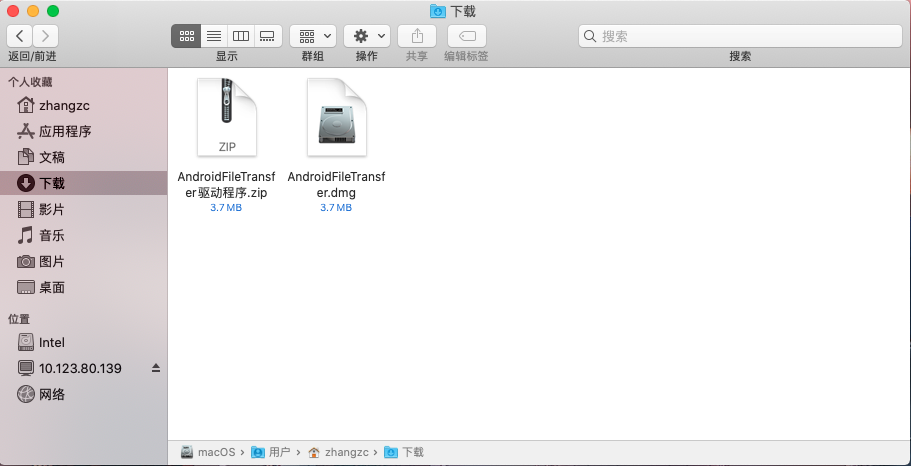Open 影片 in sidebar
Screen dimensions: 911x466
point(84,209)
